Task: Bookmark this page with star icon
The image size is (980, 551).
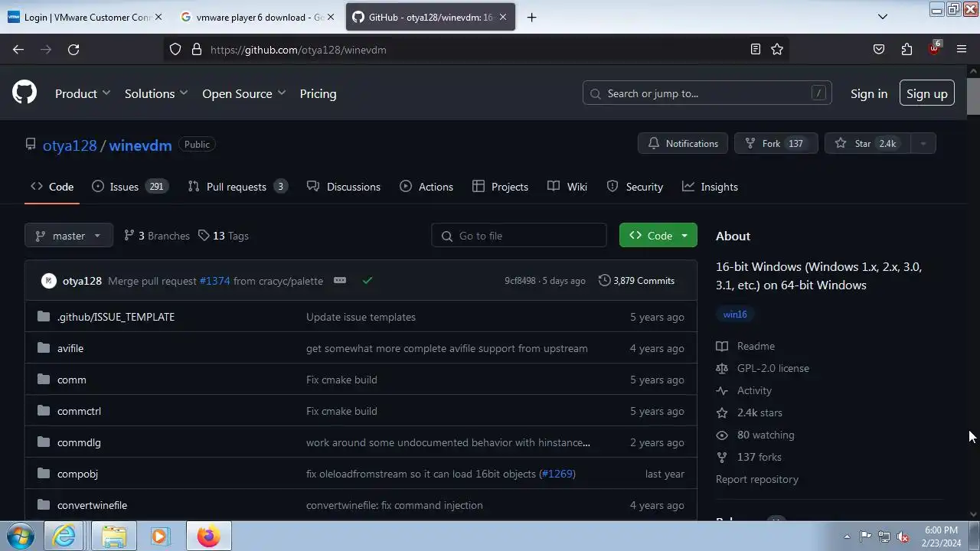Action: click(777, 50)
